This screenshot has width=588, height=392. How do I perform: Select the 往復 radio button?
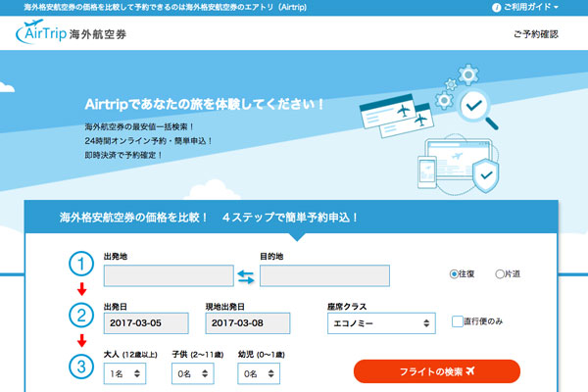coord(454,274)
